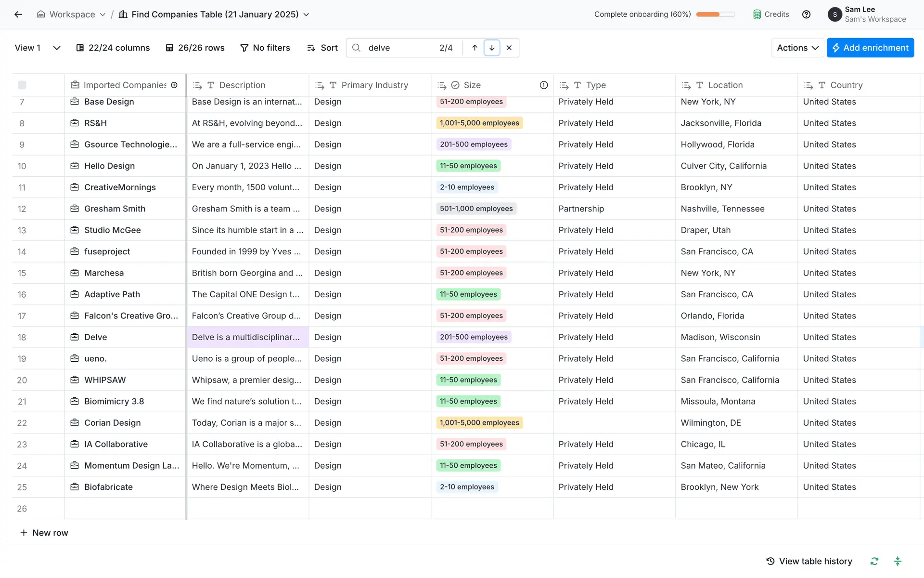924x578 pixels.
Task: Clear the delve search with X
Action: point(509,48)
